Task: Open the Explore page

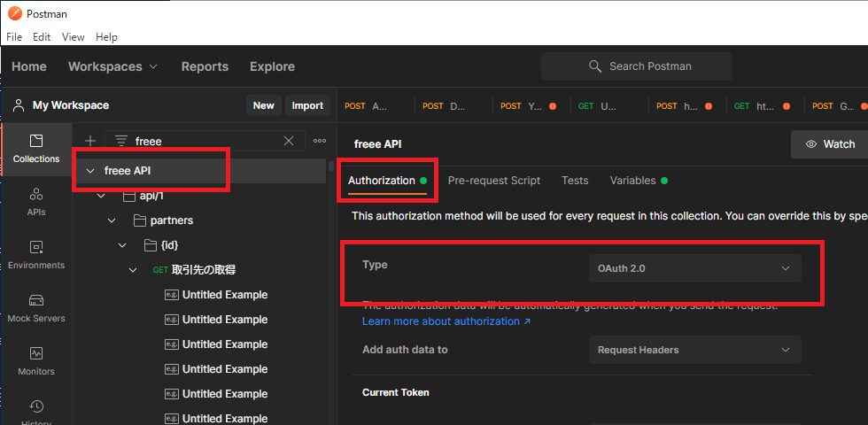Action: 272,66
